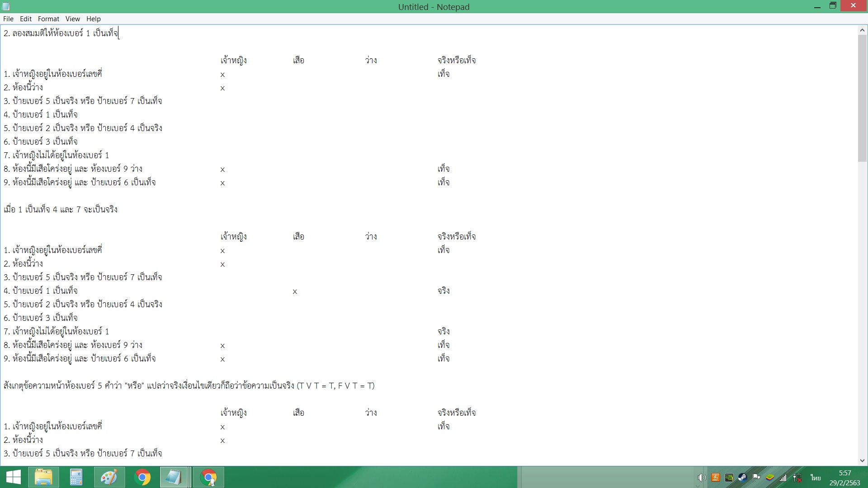Click the Windows Start button
Viewport: 868px width, 488px height.
(14, 477)
